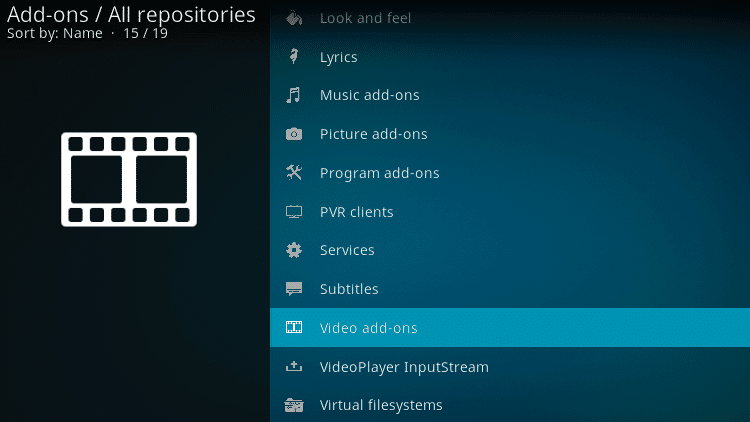Open the Look and feel category
The width and height of the screenshot is (750, 422).
click(x=510, y=18)
